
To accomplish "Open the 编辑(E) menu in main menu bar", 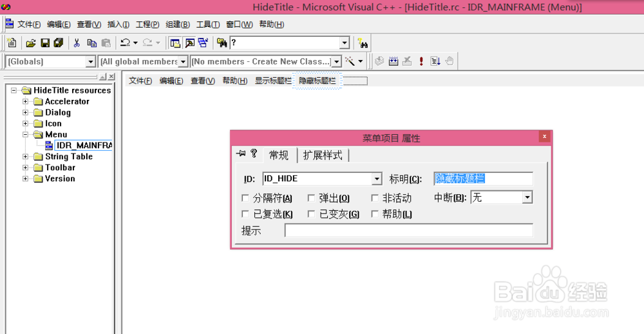I will tap(59, 25).
